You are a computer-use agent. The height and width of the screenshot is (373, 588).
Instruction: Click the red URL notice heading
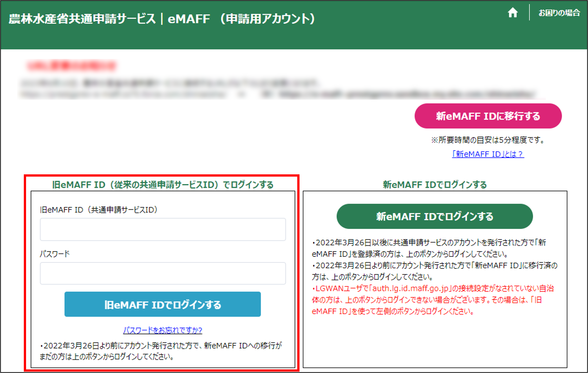(71, 65)
